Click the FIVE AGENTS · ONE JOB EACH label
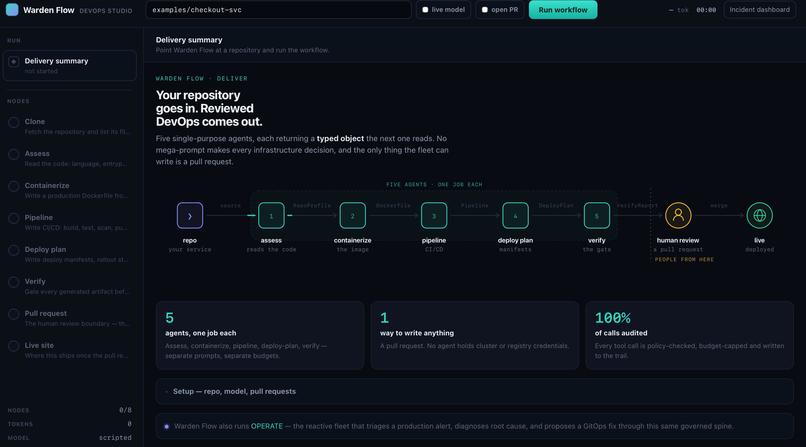 point(434,184)
